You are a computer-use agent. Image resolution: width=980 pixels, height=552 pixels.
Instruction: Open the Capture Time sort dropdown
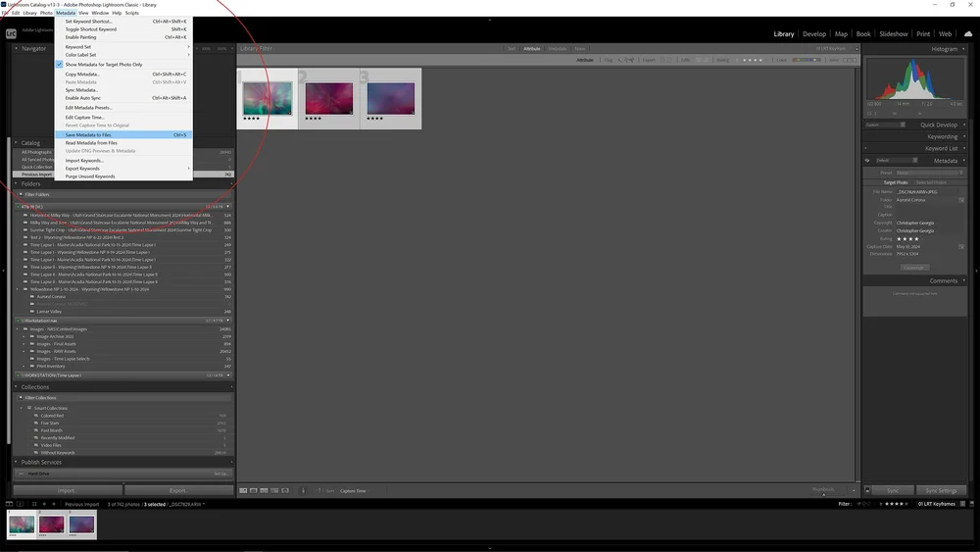click(355, 491)
